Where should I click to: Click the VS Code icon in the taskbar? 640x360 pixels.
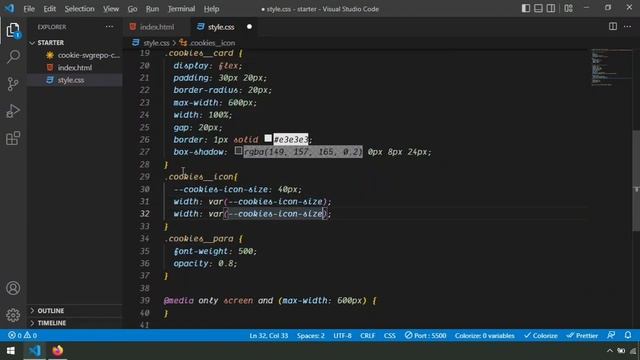[35, 351]
